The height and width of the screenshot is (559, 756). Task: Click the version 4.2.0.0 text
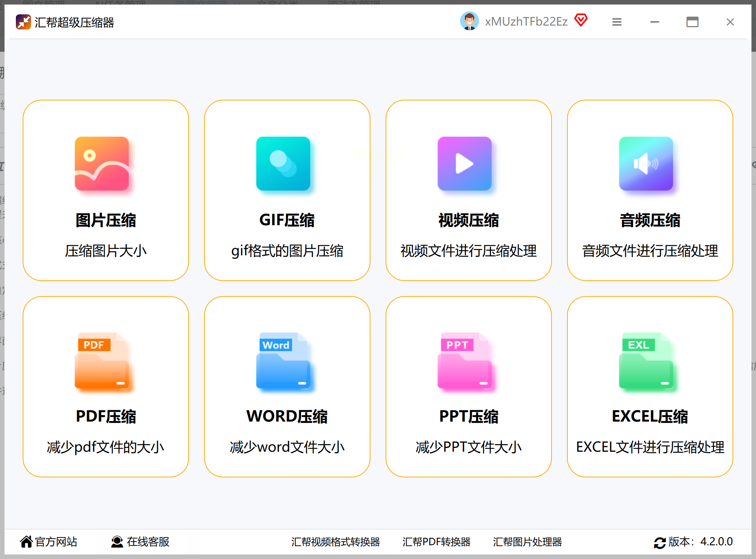click(700, 542)
